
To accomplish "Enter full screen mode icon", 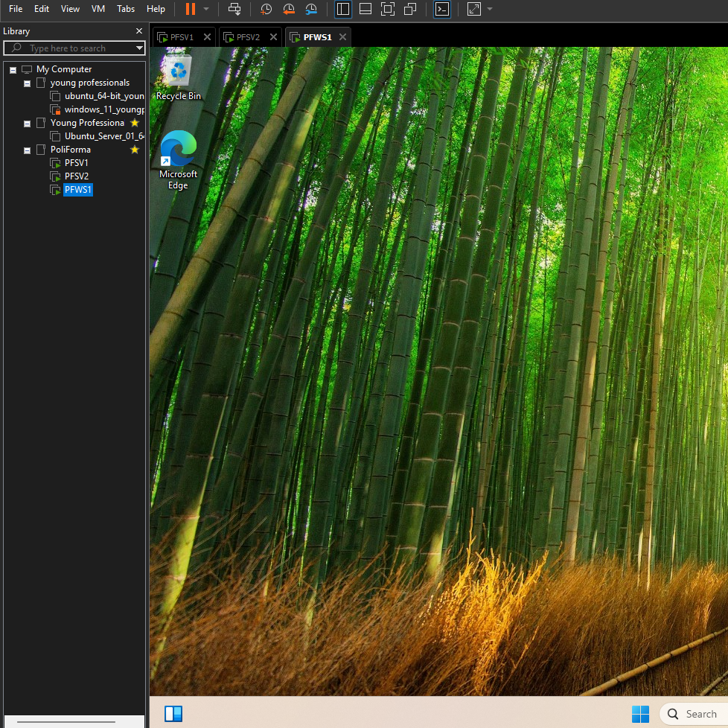I will pos(387,9).
